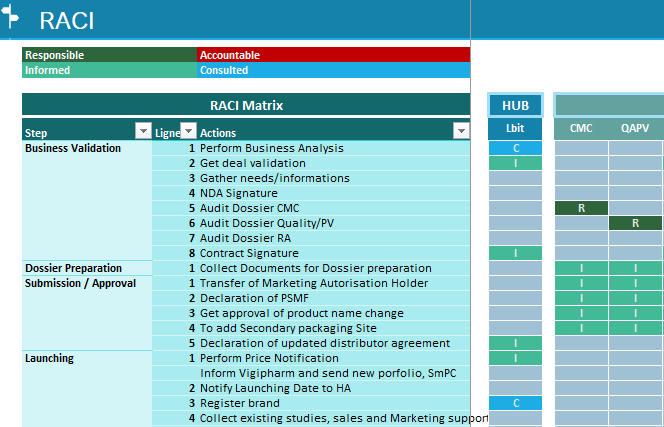Select the CMC column header
Viewport: 664px width, 427px height.
pyautogui.click(x=581, y=128)
